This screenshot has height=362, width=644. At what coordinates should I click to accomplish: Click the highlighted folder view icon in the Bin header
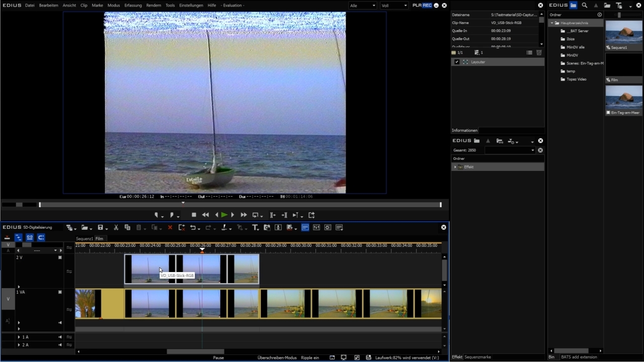[573, 5]
